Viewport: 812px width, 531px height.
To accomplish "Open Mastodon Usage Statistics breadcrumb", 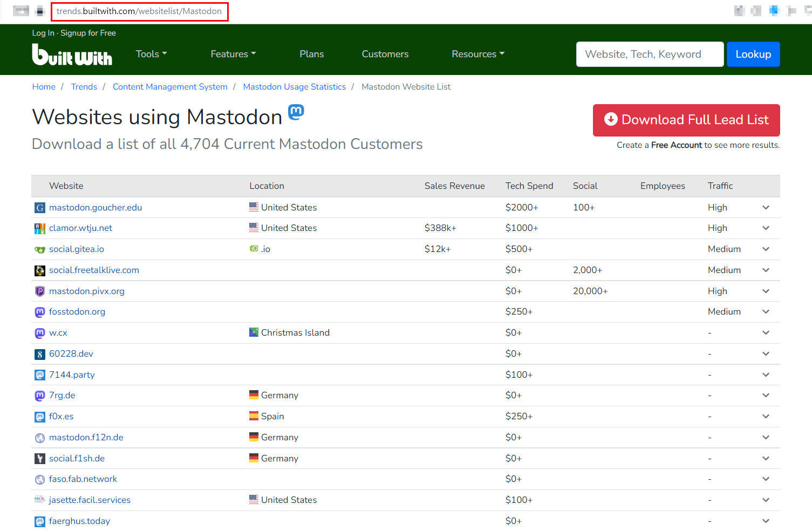I will [295, 87].
